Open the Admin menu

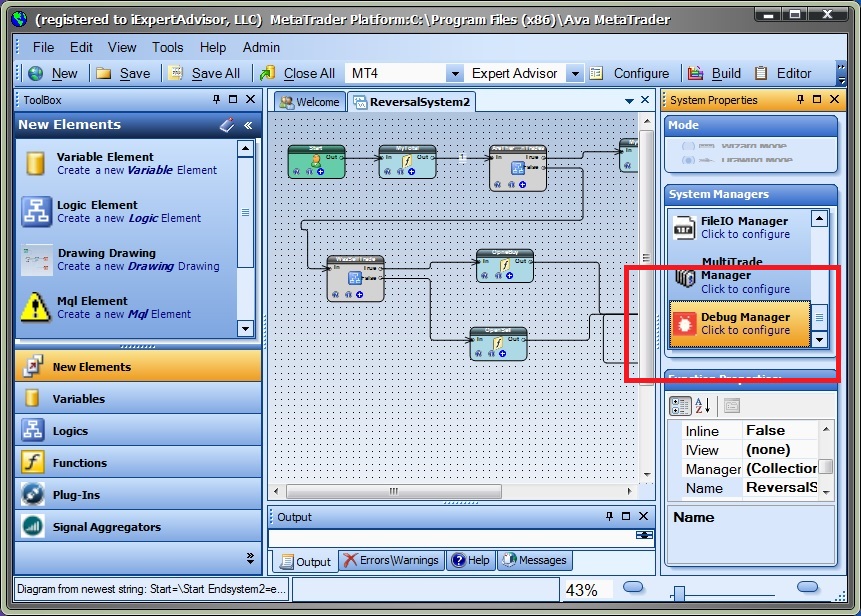(261, 47)
